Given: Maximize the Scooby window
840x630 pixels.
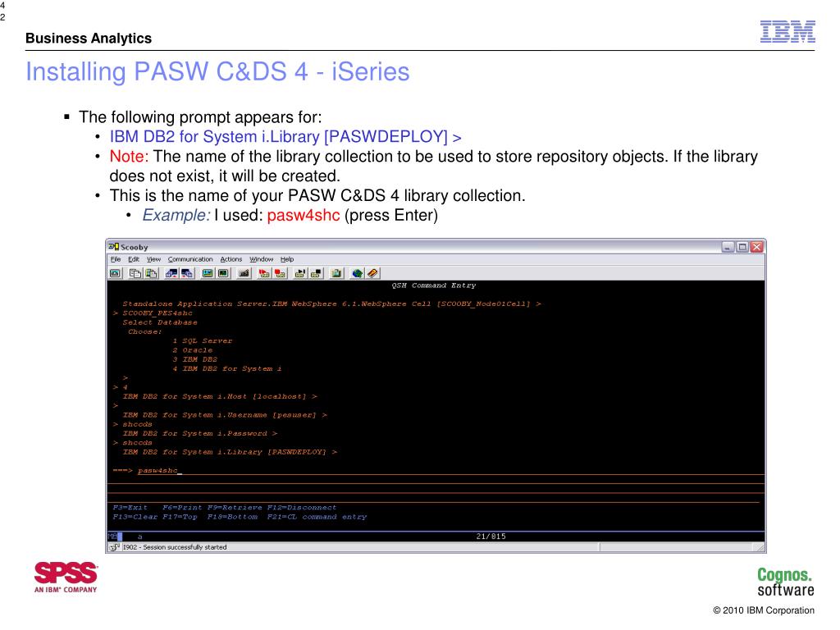Looking at the screenshot, I should pyautogui.click(x=742, y=247).
